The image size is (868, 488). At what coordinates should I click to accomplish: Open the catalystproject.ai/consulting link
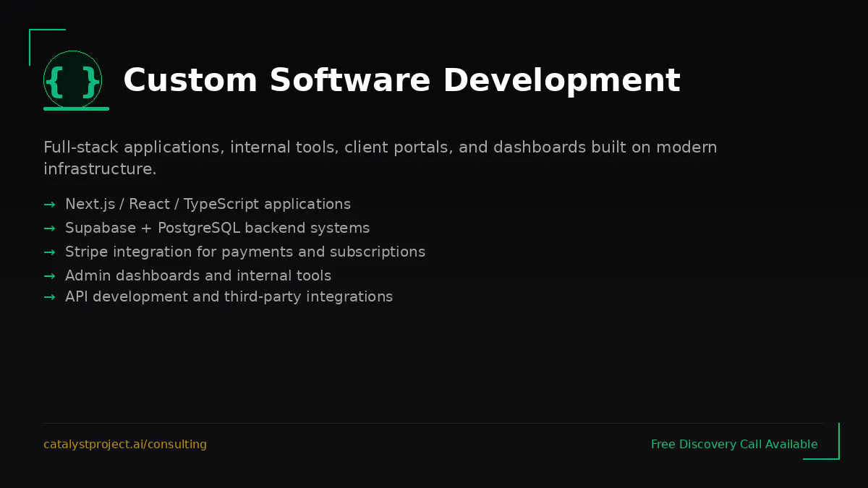click(x=125, y=445)
